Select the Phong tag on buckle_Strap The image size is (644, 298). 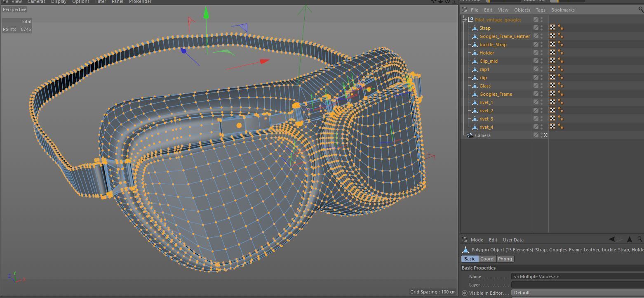tap(561, 44)
